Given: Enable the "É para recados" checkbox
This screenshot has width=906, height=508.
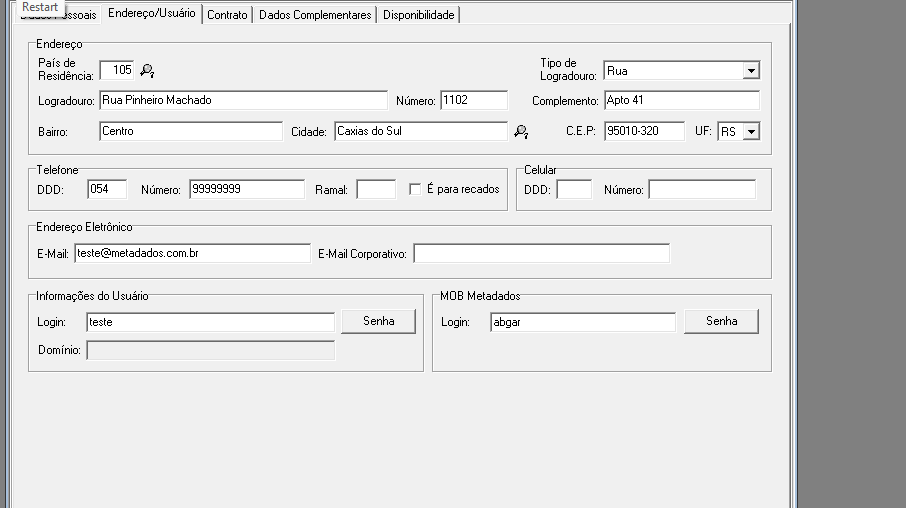Looking at the screenshot, I should click(x=415, y=189).
